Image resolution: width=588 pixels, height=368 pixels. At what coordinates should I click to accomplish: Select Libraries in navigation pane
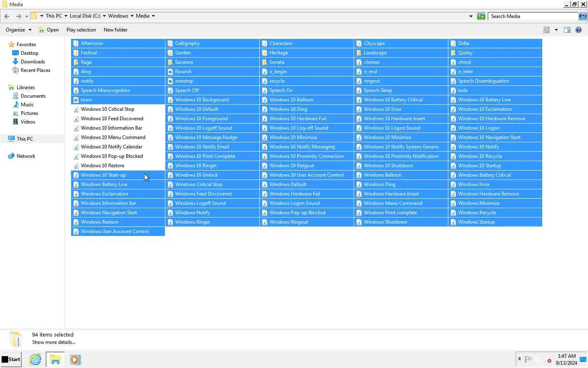tap(25, 88)
